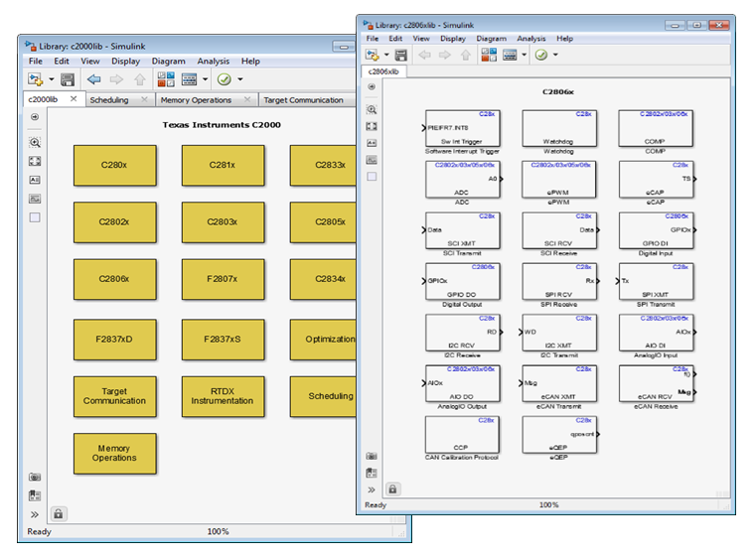The width and height of the screenshot is (756, 558).
Task: Click Library Browser icon in c2806xlib toolbar
Action: [x=489, y=55]
